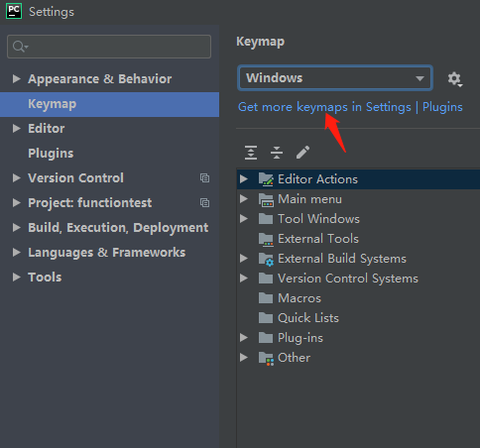The image size is (480, 448).
Task: Expand Build, Execution, Deployment arrow
Action: (x=16, y=227)
